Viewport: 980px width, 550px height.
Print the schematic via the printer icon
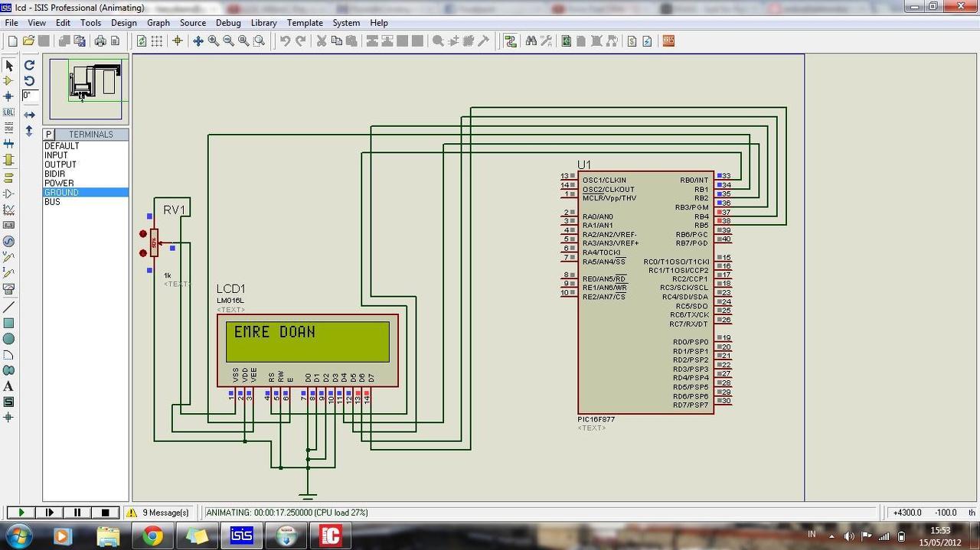click(x=100, y=41)
